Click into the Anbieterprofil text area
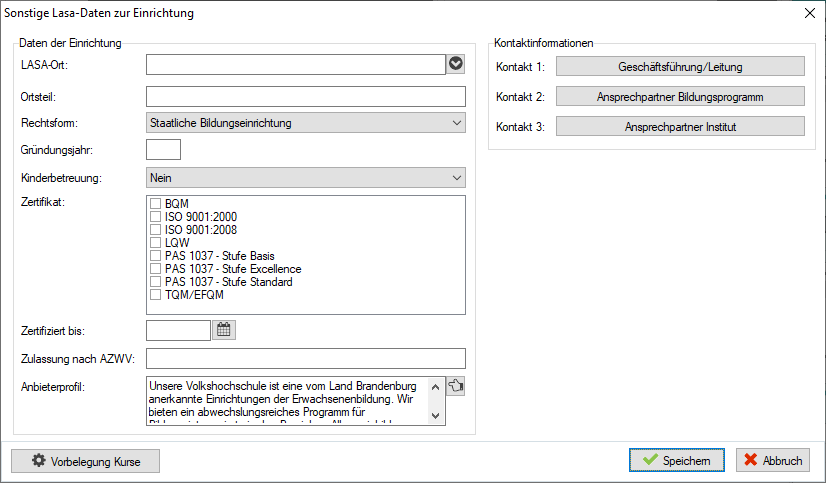The height and width of the screenshot is (483, 826). click(x=287, y=401)
